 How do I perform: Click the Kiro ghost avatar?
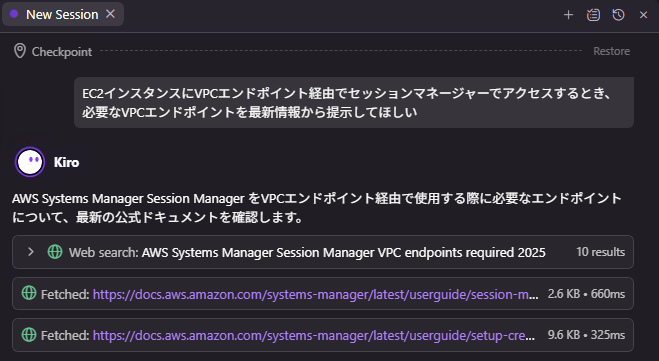pyautogui.click(x=30, y=162)
